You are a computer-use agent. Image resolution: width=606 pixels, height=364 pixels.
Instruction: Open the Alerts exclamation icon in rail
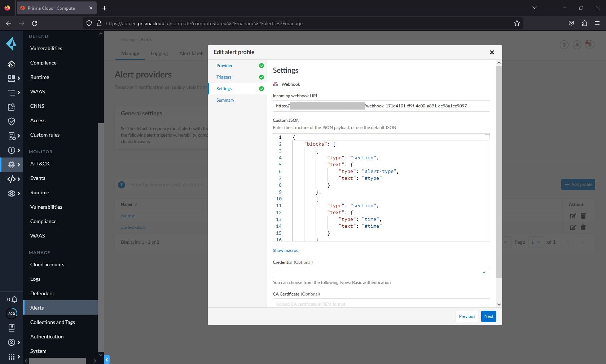[12, 150]
